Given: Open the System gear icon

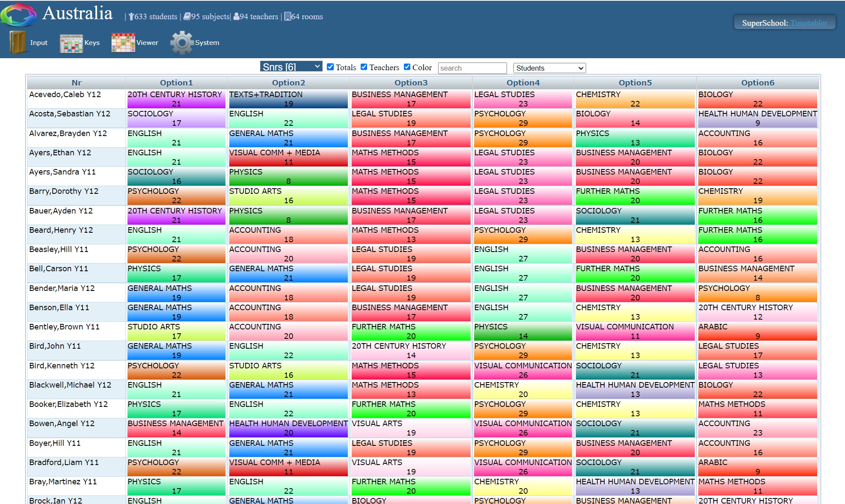Looking at the screenshot, I should 182,42.
